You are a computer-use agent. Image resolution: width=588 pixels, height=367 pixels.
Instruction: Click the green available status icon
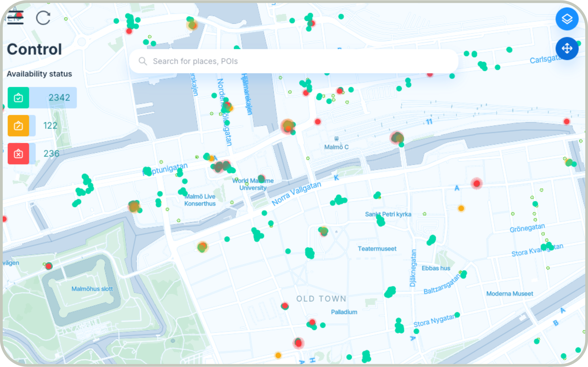pyautogui.click(x=18, y=98)
